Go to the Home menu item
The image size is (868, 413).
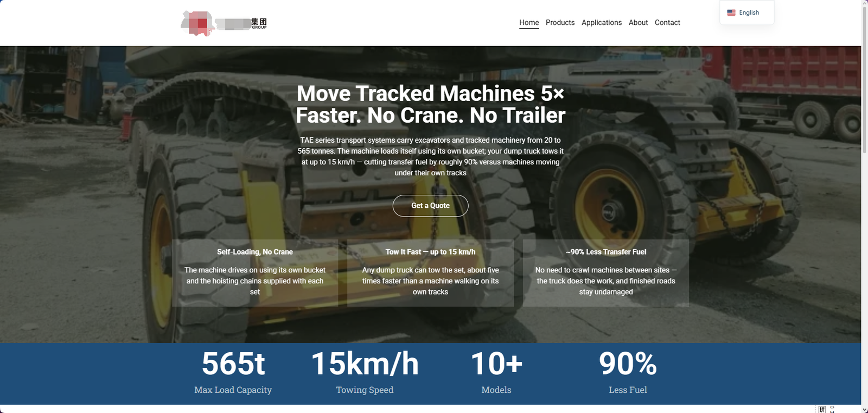click(x=529, y=23)
